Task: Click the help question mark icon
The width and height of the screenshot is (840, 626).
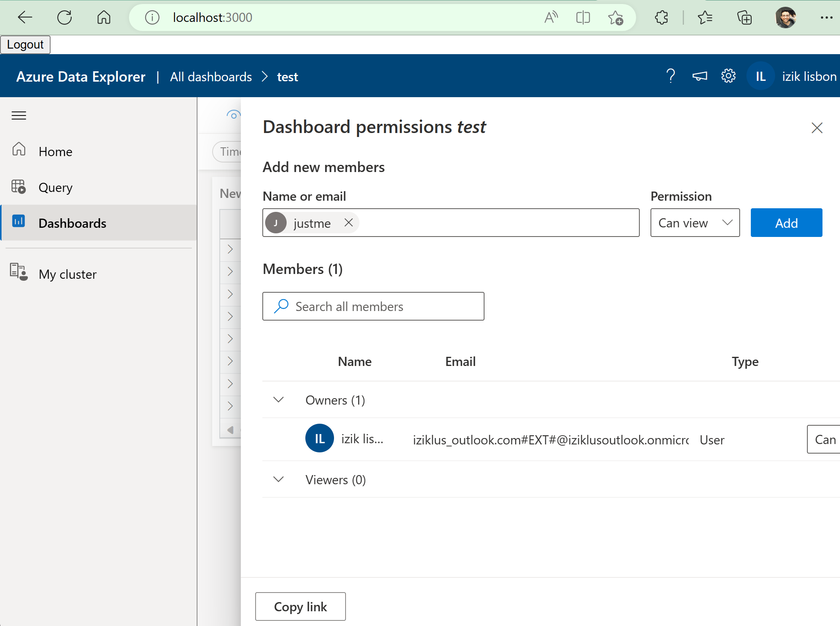Action: [x=670, y=76]
